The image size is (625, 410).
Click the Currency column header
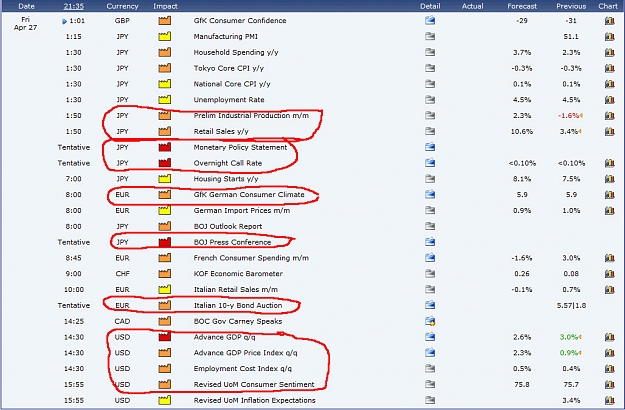pos(122,6)
